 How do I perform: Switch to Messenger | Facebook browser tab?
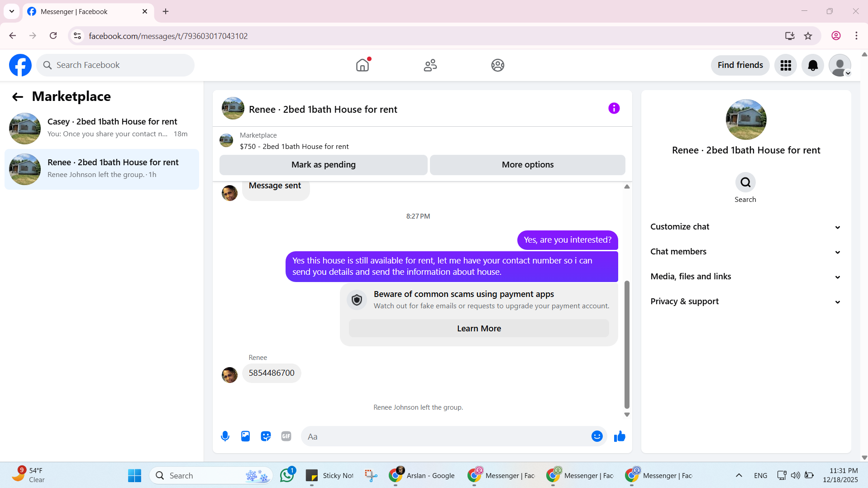88,12
